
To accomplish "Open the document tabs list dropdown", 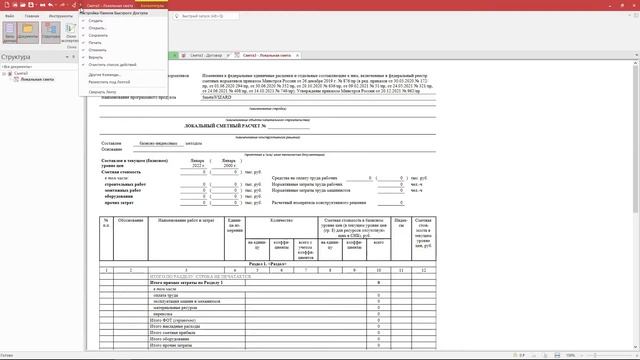I will (x=636, y=55).
